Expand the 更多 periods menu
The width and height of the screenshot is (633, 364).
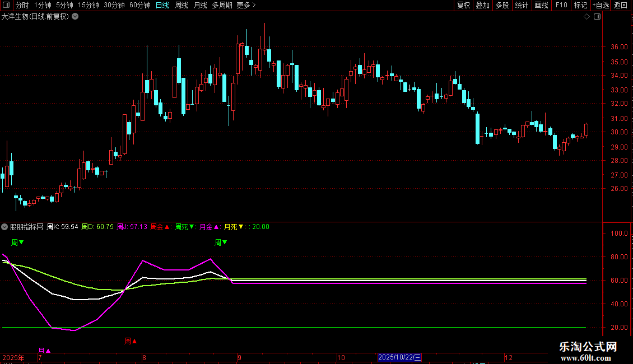click(246, 5)
